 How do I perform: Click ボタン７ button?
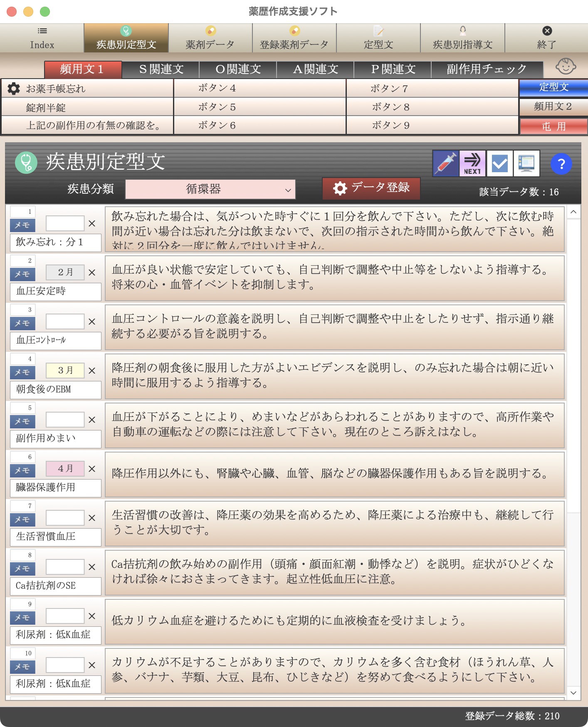pyautogui.click(x=432, y=88)
